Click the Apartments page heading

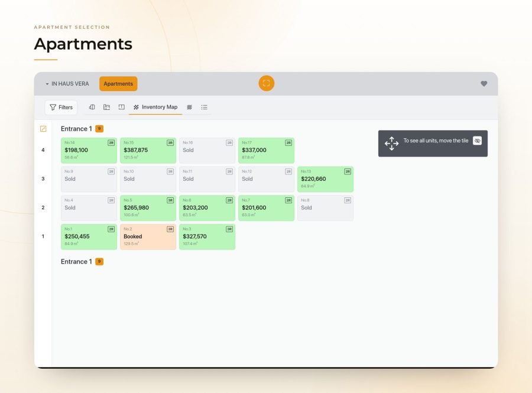pos(83,44)
